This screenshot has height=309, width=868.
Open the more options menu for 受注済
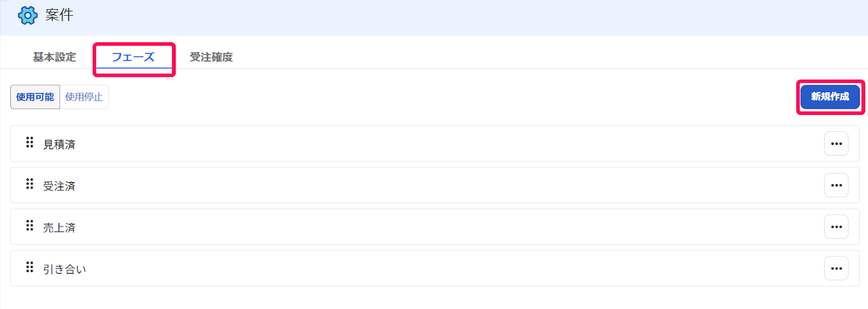[836, 185]
